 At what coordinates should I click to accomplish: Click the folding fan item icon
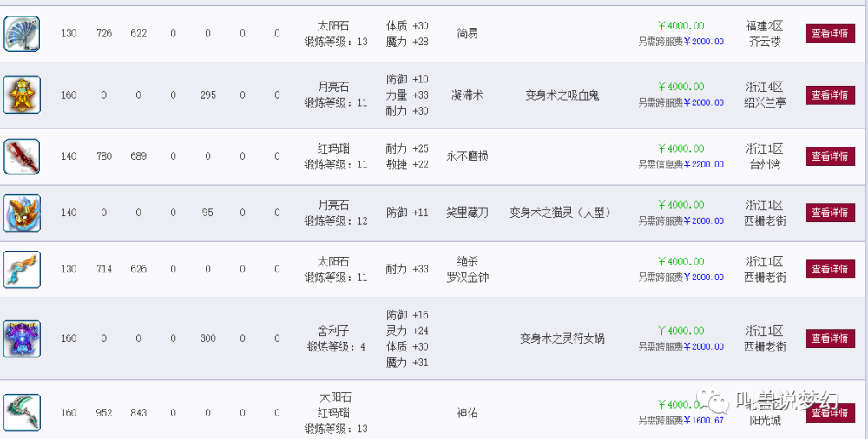click(x=22, y=34)
